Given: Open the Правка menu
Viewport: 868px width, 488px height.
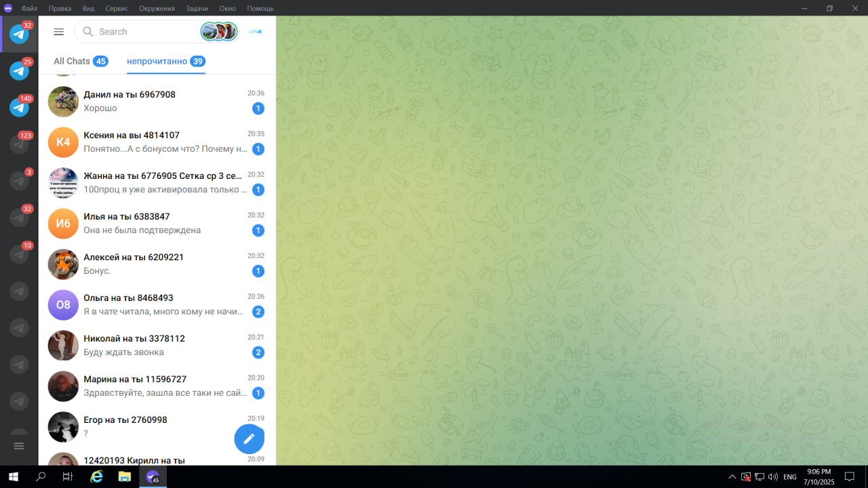Looking at the screenshot, I should tap(60, 8).
